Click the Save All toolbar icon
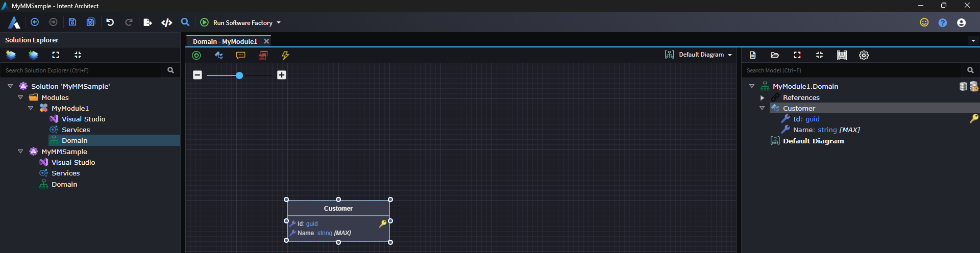 pyautogui.click(x=91, y=22)
